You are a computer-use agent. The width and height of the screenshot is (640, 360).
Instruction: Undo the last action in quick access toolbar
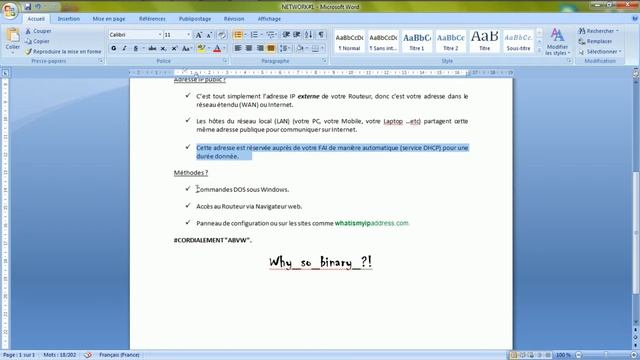point(38,7)
